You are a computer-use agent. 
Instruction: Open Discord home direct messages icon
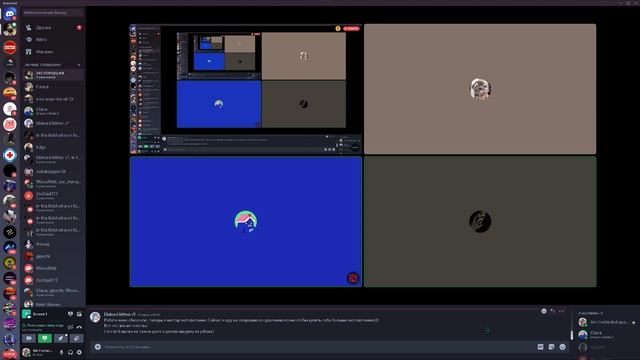tap(9, 14)
